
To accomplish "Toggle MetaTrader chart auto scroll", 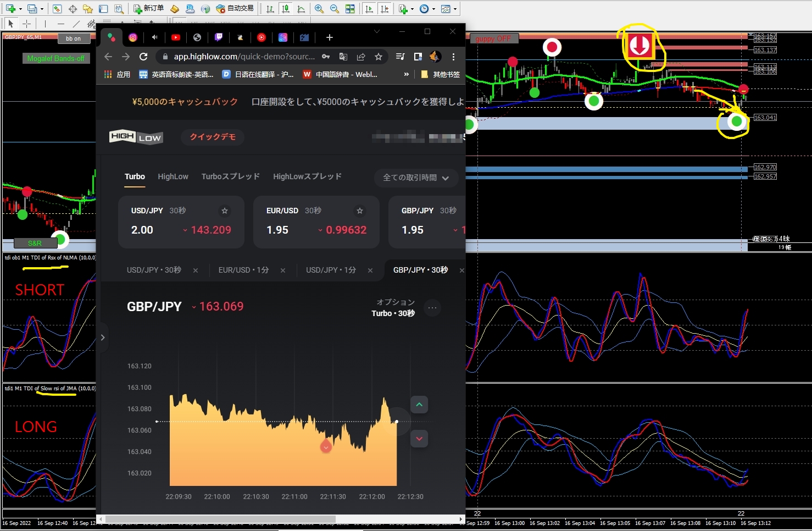I will click(369, 9).
